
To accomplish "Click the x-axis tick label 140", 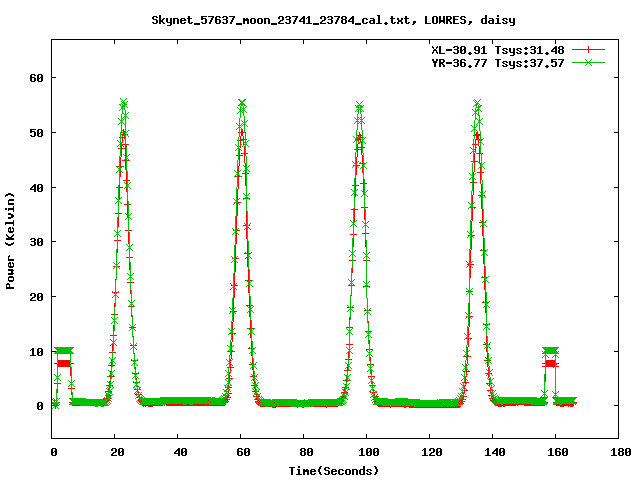I will pyautogui.click(x=495, y=452).
